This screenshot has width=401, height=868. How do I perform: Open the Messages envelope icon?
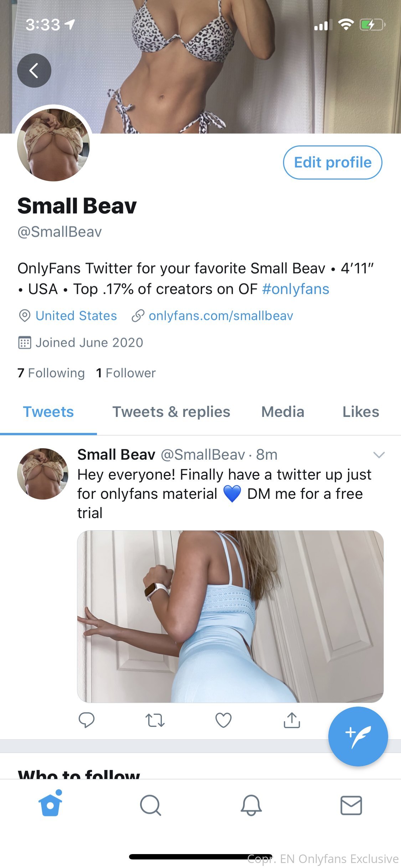pos(351,805)
